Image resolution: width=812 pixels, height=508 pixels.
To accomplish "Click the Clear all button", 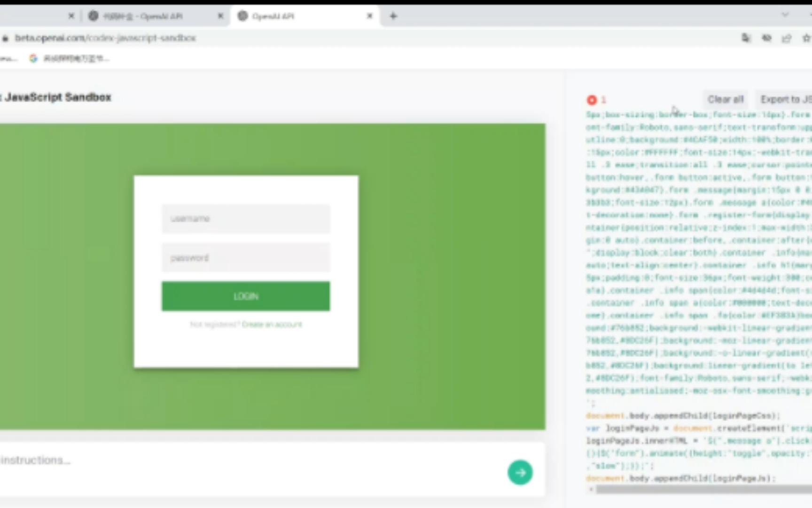I will 726,99.
